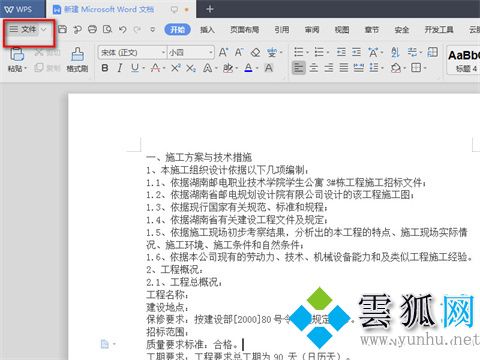Viewport: 480px width, 360px height.
Task: Open the 视图 ribbon tab
Action: point(342,29)
